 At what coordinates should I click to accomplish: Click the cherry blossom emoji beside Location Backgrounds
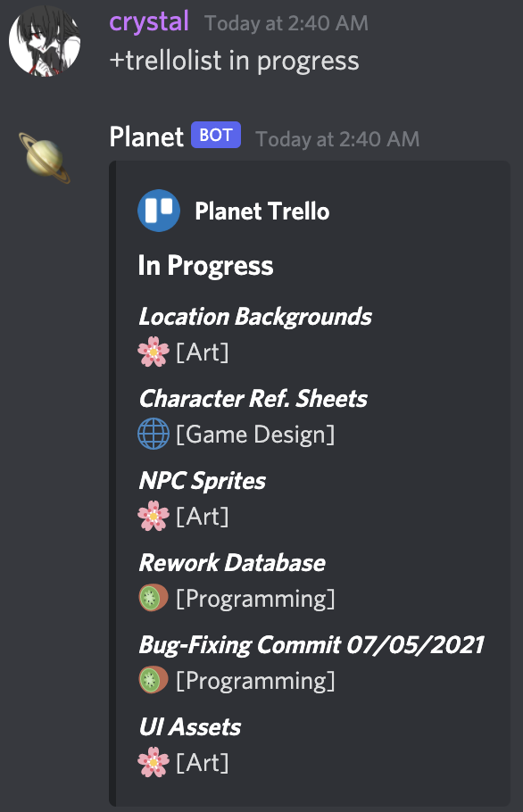pos(154,352)
